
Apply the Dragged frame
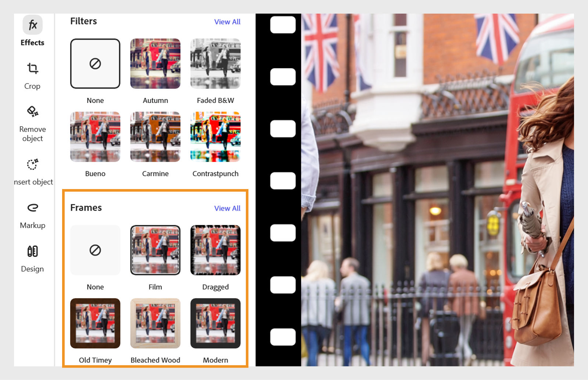(x=215, y=250)
